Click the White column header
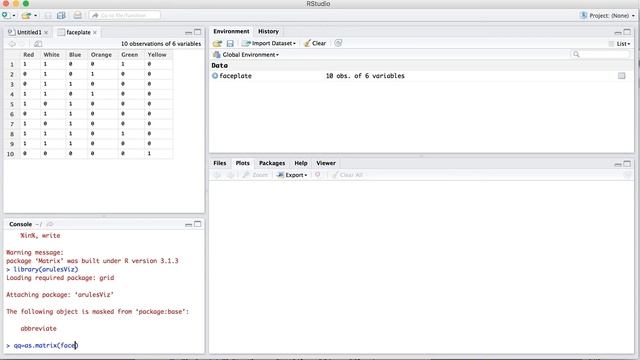The height and width of the screenshot is (360, 640). point(51,55)
